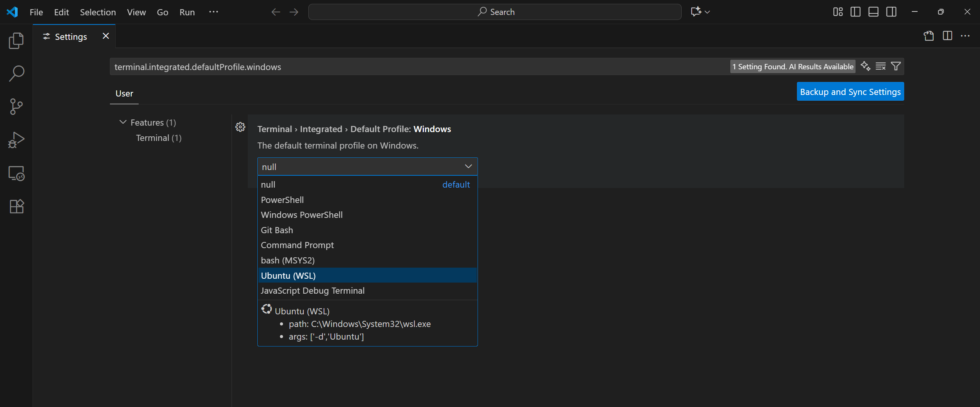Click the gear icon beside Default Profile setting
Image resolution: width=980 pixels, height=407 pixels.
[240, 127]
